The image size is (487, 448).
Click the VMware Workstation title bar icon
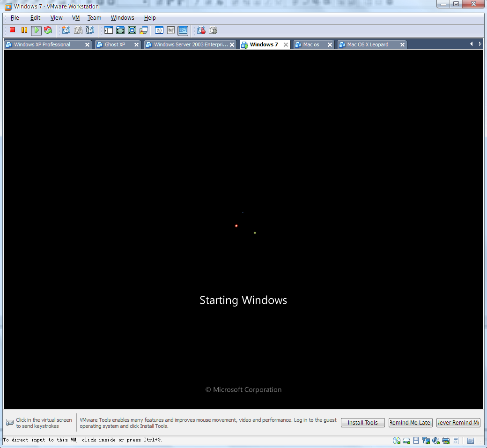click(8, 7)
